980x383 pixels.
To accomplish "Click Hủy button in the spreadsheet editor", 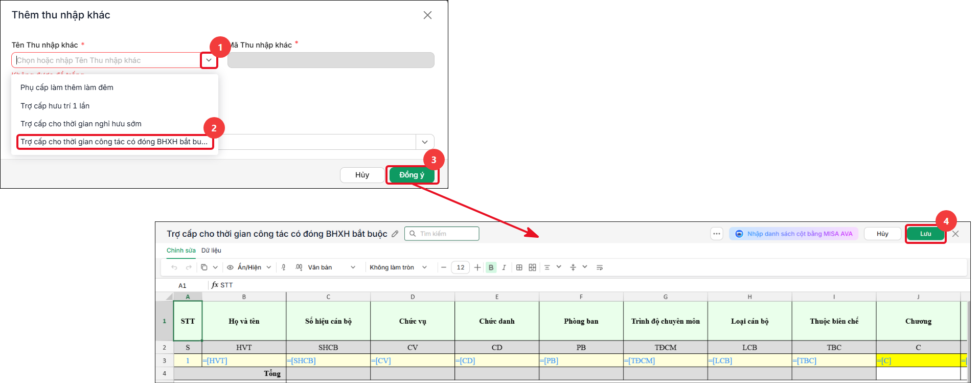I will [x=882, y=234].
